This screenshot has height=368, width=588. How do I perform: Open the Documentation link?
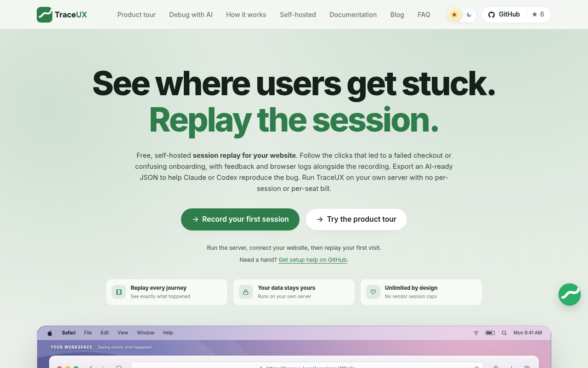353,15
